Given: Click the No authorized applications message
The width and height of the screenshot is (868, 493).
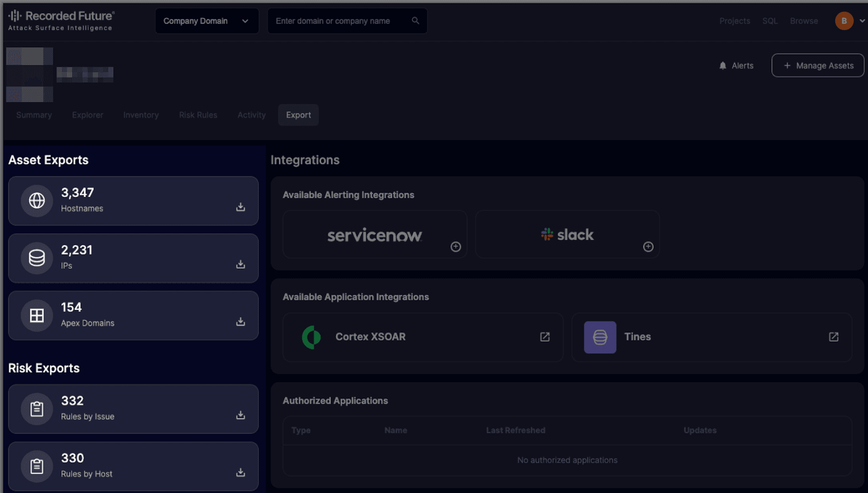Looking at the screenshot, I should 567,460.
